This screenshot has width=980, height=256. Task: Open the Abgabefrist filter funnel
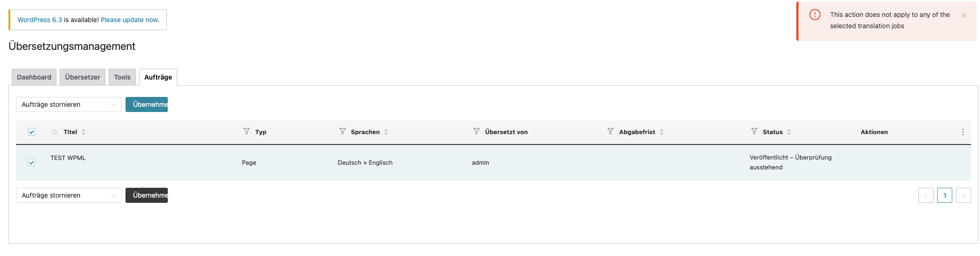click(611, 132)
